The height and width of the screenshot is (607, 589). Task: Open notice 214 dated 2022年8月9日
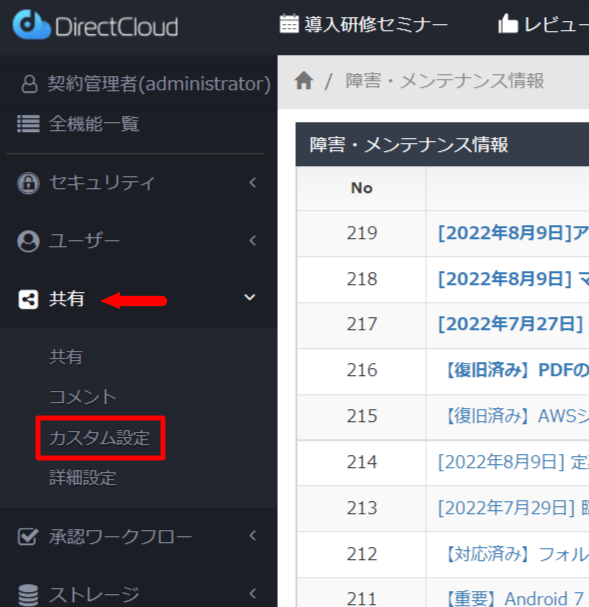[513, 462]
